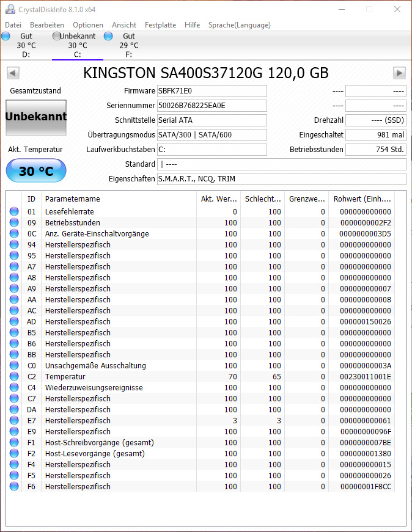The image size is (412, 532).
Task: Open the Festplatte menu
Action: 160,25
